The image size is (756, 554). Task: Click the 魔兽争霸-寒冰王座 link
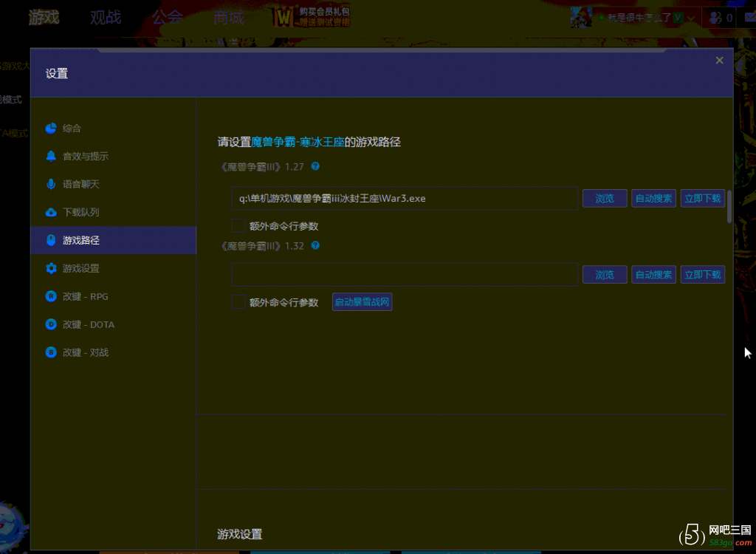298,142
